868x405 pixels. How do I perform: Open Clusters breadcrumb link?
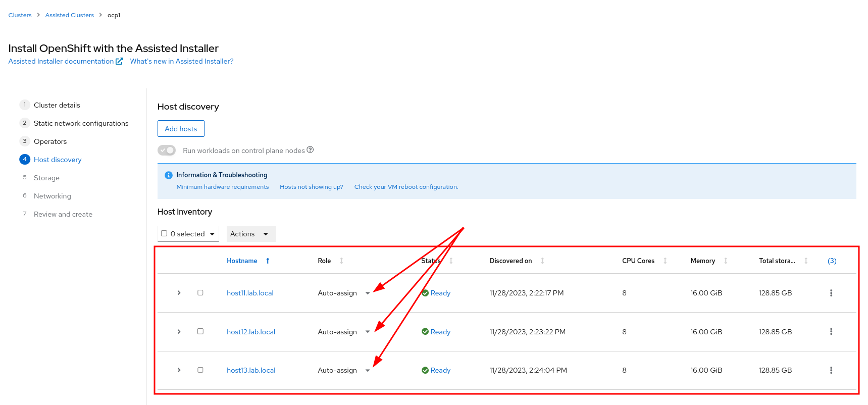20,15
